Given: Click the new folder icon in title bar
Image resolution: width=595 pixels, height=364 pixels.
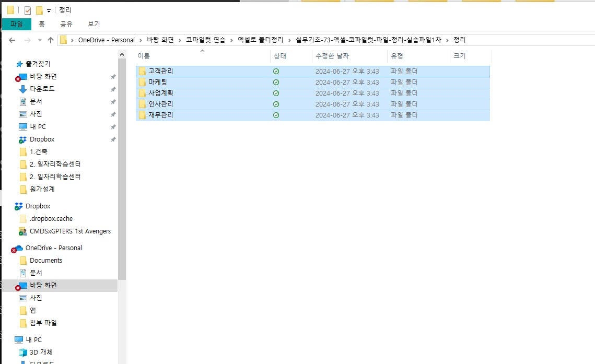Looking at the screenshot, I should (x=39, y=10).
